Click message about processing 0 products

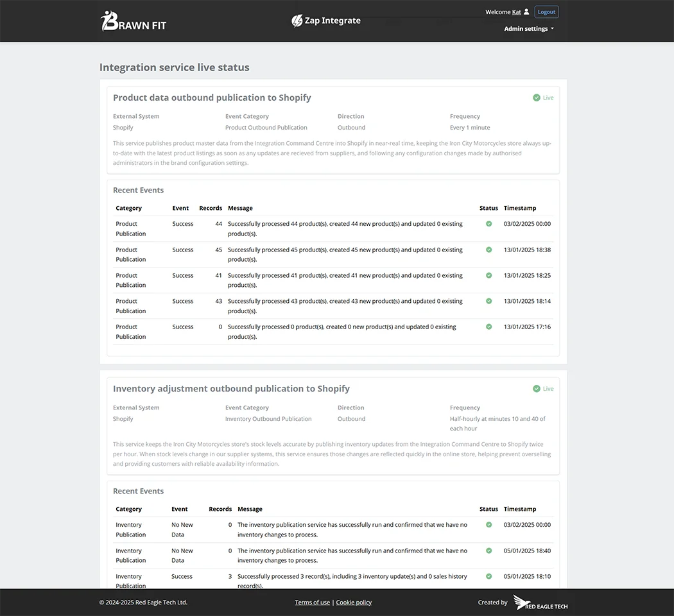tap(341, 332)
